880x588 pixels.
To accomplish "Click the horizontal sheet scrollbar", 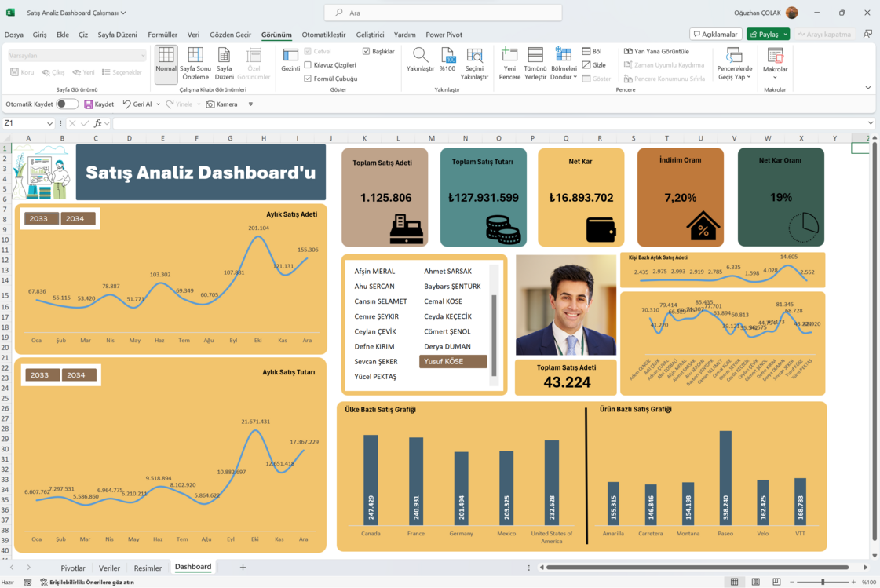I will [x=698, y=568].
